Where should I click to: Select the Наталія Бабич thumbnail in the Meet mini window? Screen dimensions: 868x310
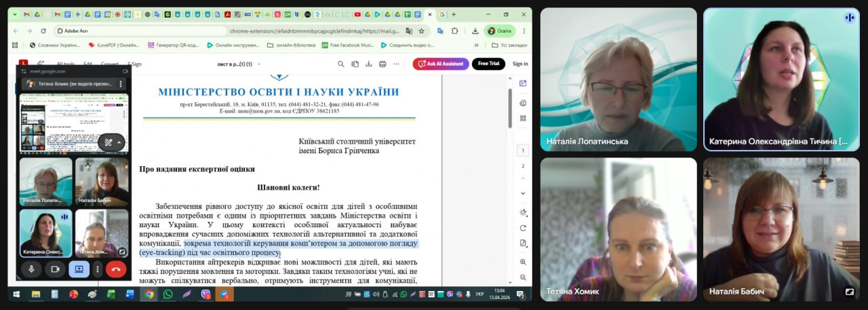(x=102, y=182)
